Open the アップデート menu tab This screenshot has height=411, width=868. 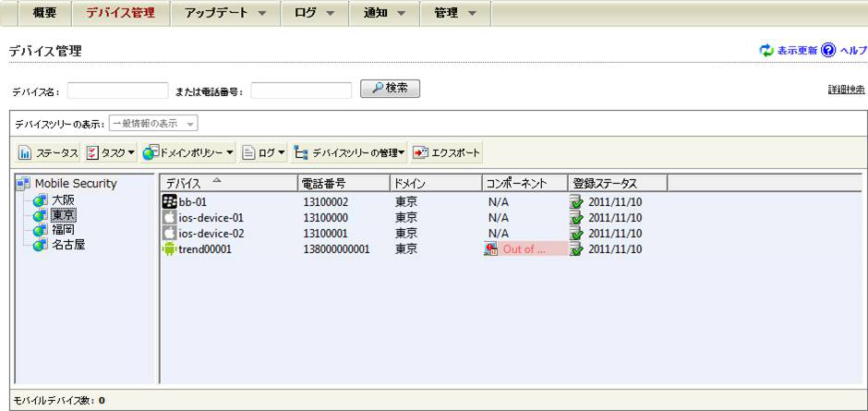point(225,14)
